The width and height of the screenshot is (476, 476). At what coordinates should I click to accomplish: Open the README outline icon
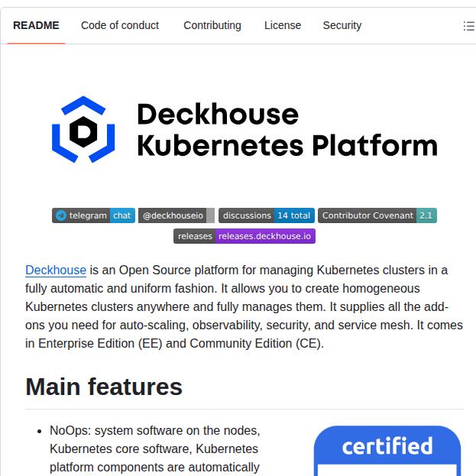pyautogui.click(x=468, y=26)
